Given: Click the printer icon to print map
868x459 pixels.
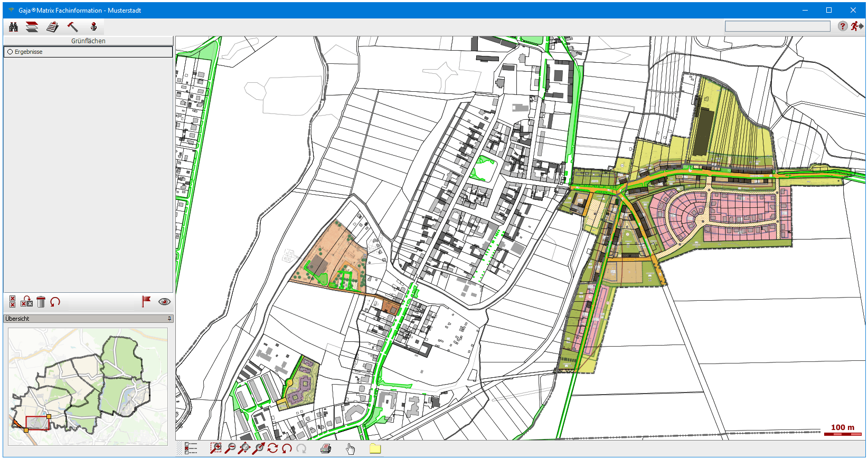Looking at the screenshot, I should click(326, 448).
